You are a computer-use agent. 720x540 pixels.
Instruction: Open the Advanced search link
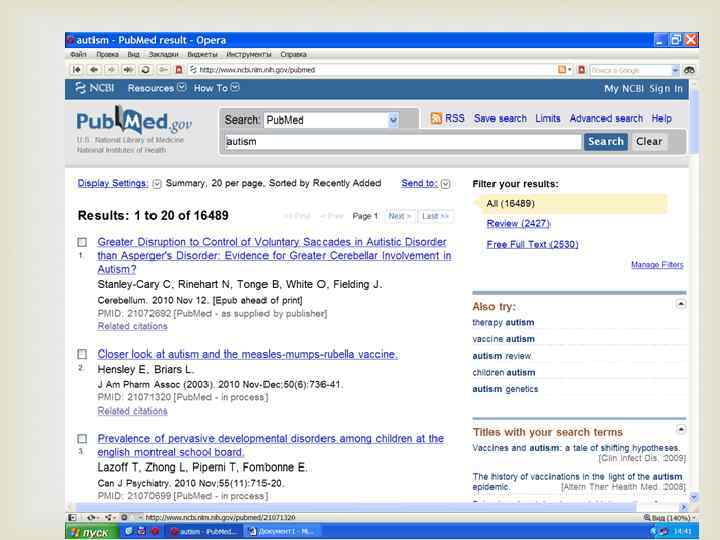pyautogui.click(x=606, y=118)
